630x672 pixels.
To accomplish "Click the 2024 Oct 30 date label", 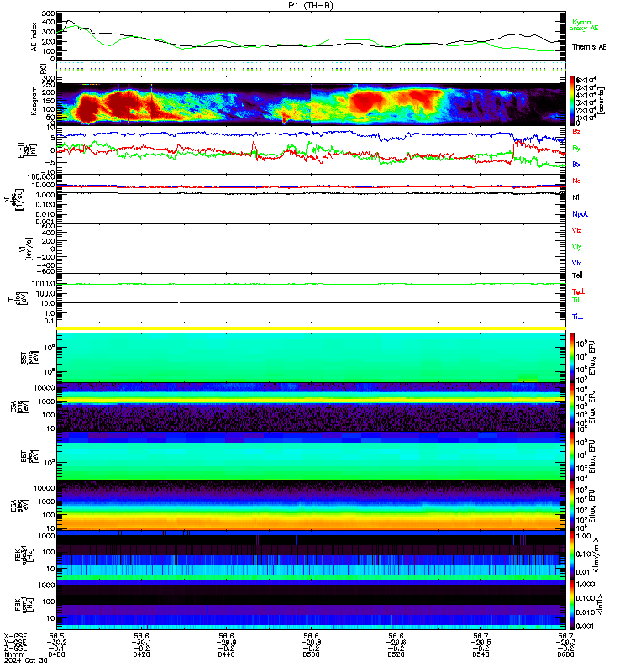I will (26, 660).
